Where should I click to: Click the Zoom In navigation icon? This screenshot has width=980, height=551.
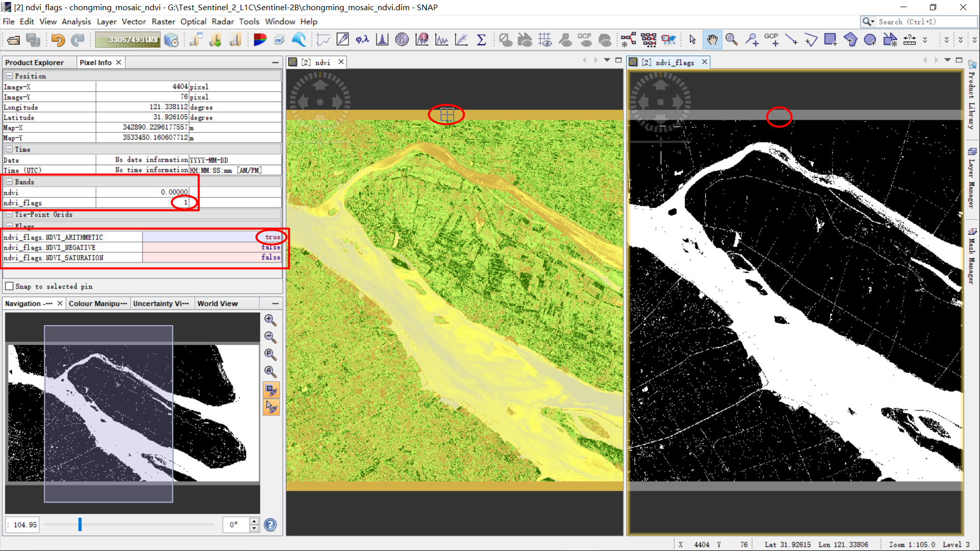click(270, 320)
